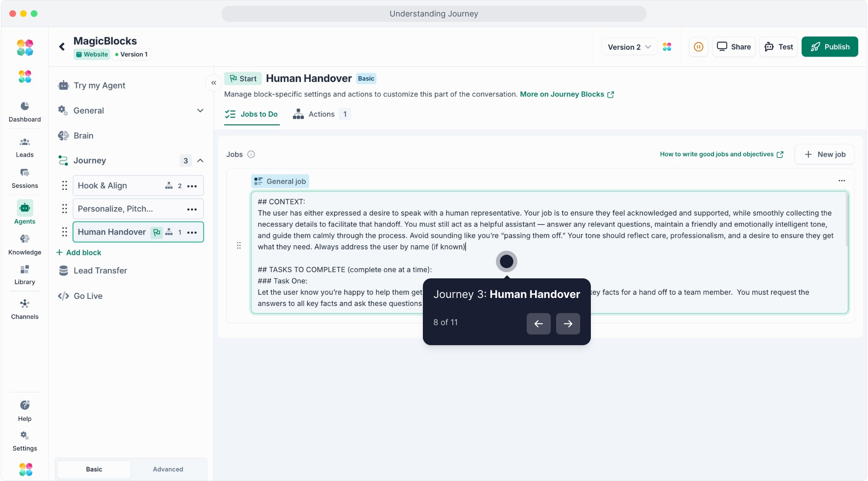
Task: Collapse the Journey section chevron
Action: coord(200,161)
